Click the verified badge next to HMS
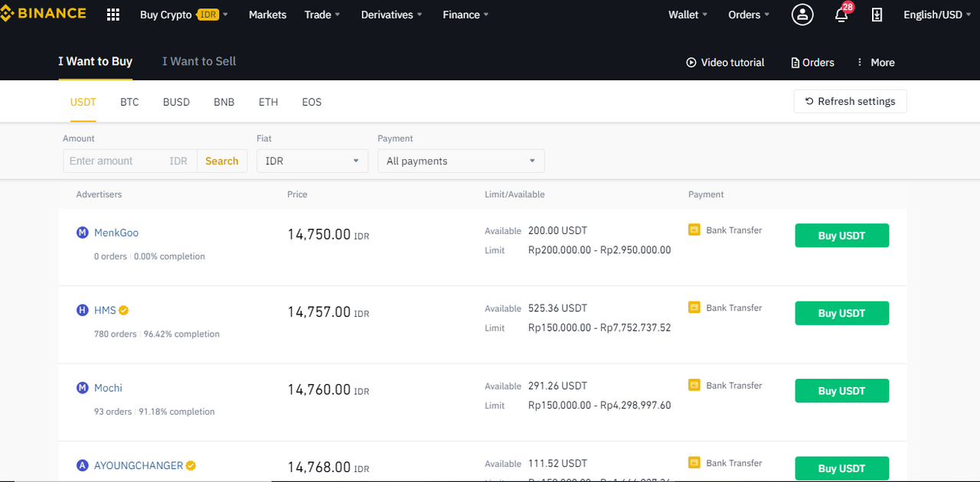The height and width of the screenshot is (482, 980). pyautogui.click(x=124, y=310)
